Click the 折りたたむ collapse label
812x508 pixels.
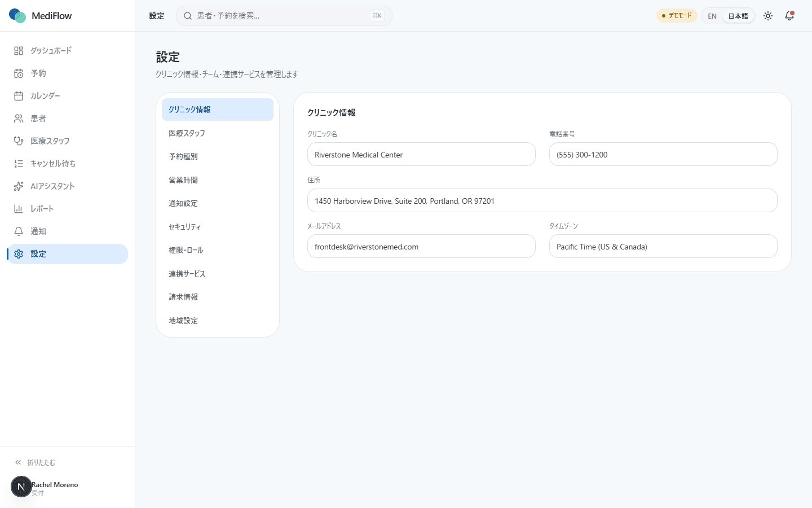(x=41, y=462)
